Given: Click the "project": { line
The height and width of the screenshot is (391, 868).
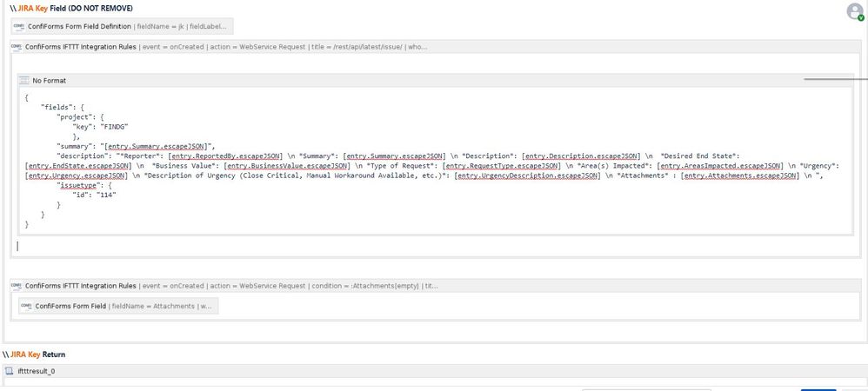Looking at the screenshot, I should click(x=81, y=116).
